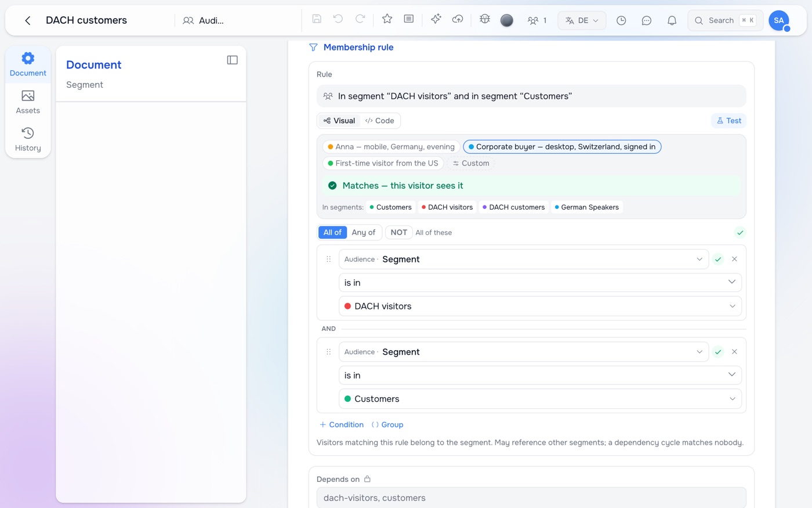Viewport: 812px width, 508px height.
Task: Open the notifications bell
Action: point(672,20)
